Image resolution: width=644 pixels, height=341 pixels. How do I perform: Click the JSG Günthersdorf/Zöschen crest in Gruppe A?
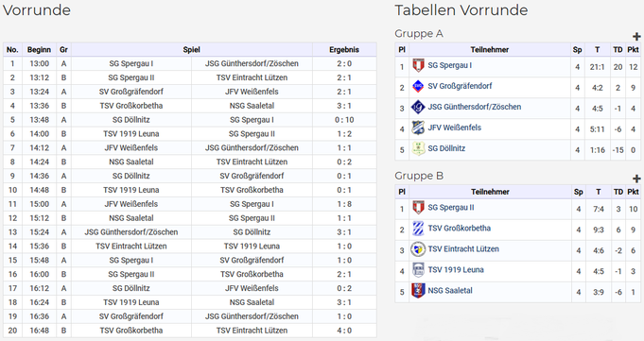click(x=418, y=107)
